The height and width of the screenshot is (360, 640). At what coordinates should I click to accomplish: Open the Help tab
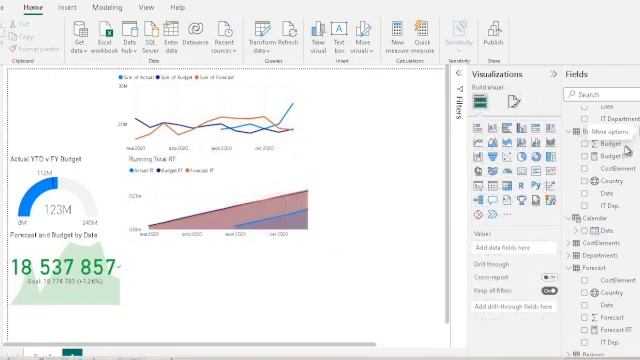pyautogui.click(x=178, y=7)
